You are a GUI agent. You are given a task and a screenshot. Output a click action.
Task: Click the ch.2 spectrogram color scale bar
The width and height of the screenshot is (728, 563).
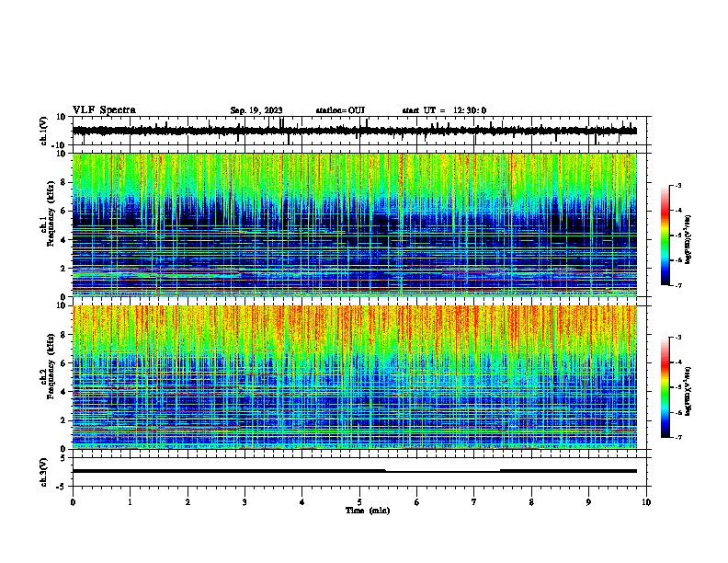665,387
